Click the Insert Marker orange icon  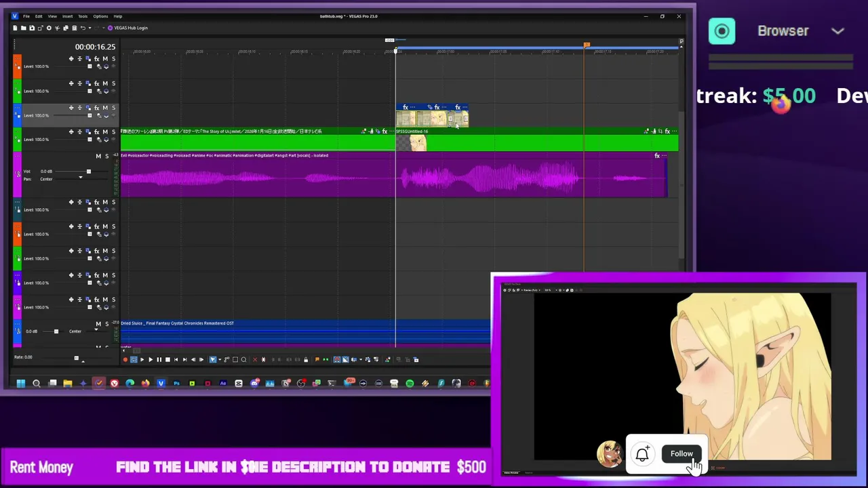(317, 360)
